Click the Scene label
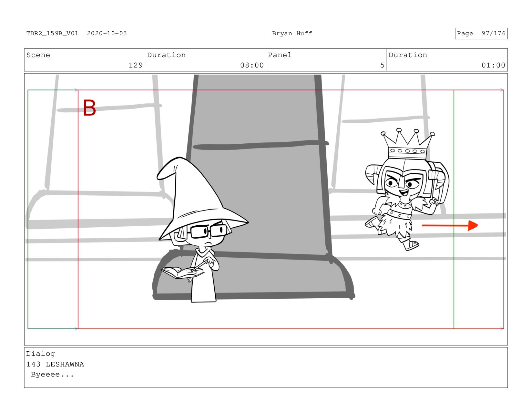Viewport: 532px width, 412px height. coord(38,55)
